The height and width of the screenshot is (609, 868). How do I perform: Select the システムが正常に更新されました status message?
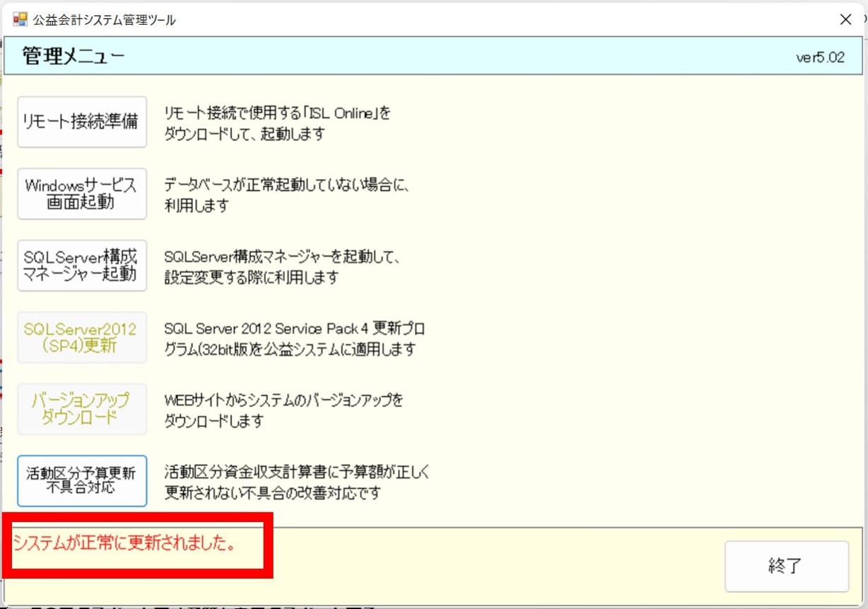124,545
